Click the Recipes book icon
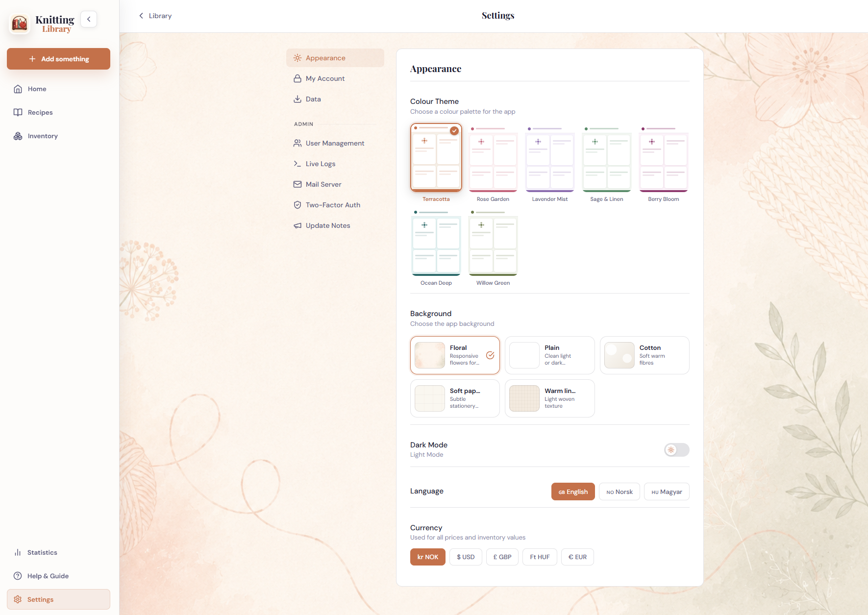The height and width of the screenshot is (615, 868). coord(18,112)
